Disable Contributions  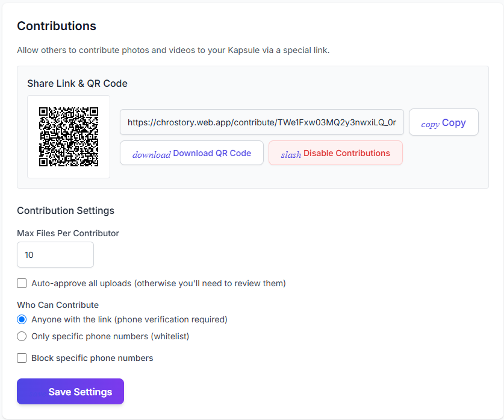335,153
